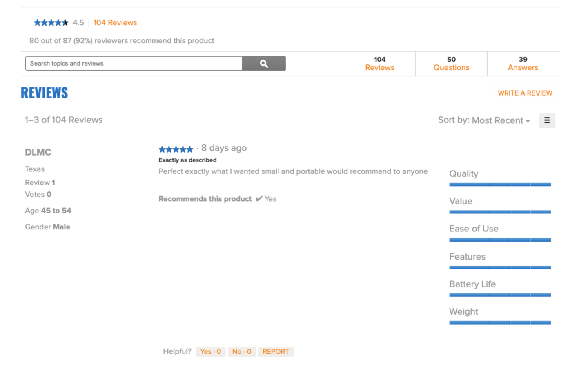
Task: Click the Write a Review link
Action: pos(525,93)
